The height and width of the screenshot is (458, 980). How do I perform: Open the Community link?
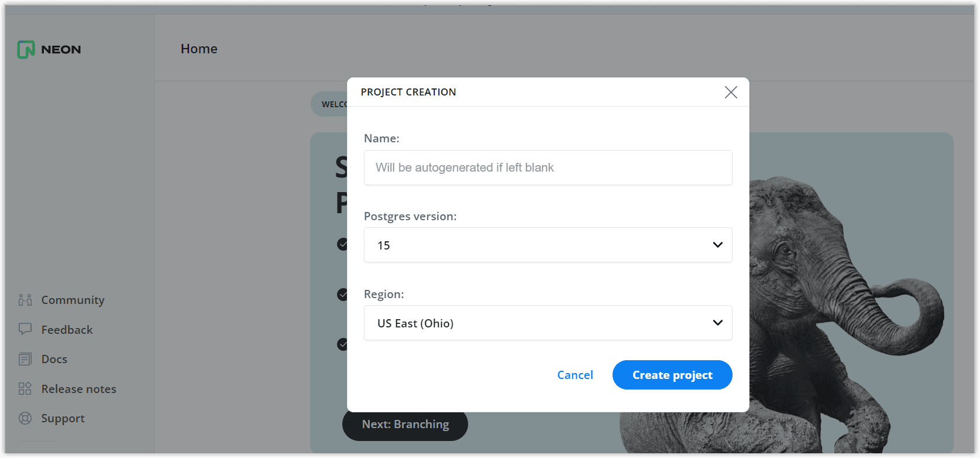point(73,300)
